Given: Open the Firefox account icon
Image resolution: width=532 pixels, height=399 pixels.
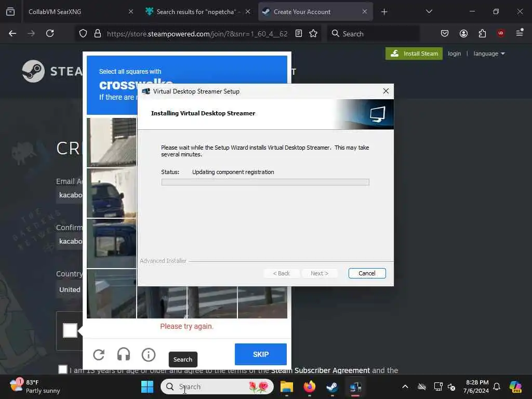Looking at the screenshot, I should tap(463, 33).
